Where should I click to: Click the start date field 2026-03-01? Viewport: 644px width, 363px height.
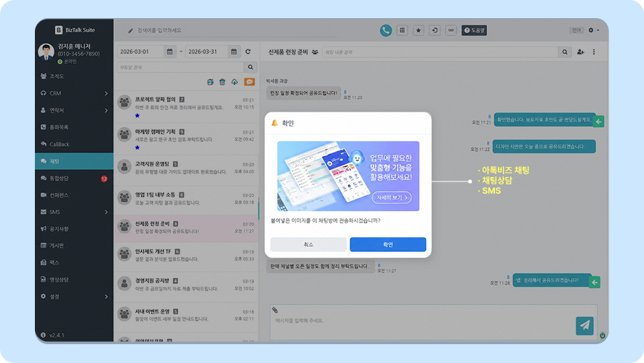pyautogui.click(x=141, y=52)
